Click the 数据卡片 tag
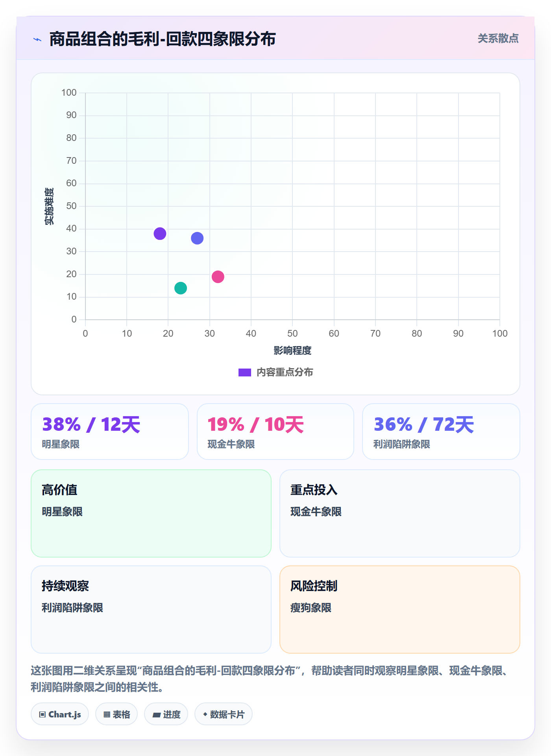 [x=224, y=714]
